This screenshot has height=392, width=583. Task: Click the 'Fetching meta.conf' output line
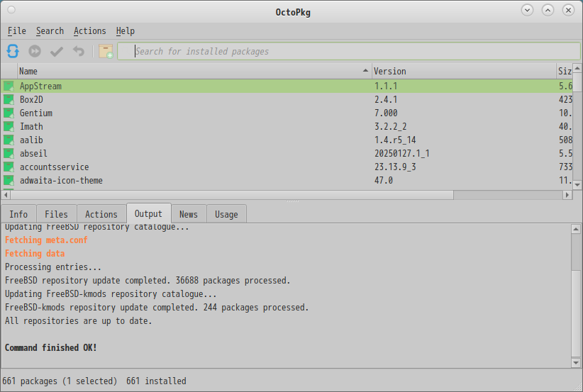coord(46,240)
